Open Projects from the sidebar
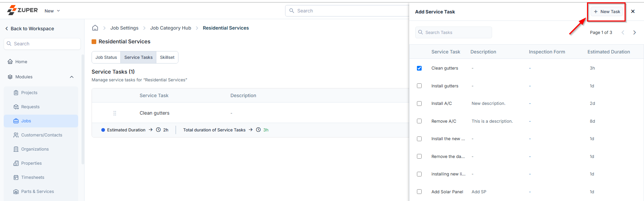Screen dimensions: 644x201 41,93
